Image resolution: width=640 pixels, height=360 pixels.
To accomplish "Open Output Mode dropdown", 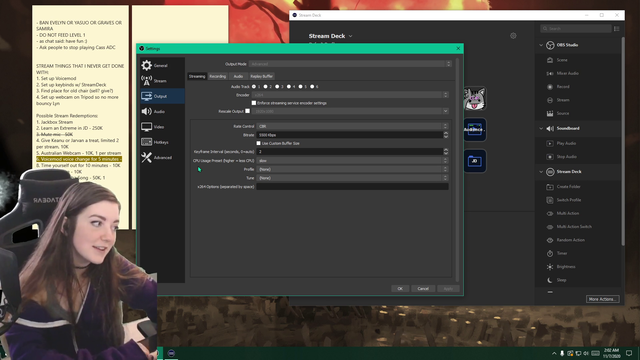I will [350, 64].
